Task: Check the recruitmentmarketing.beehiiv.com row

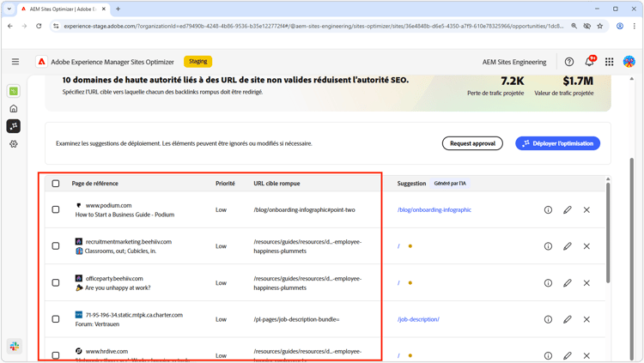Action: point(56,246)
